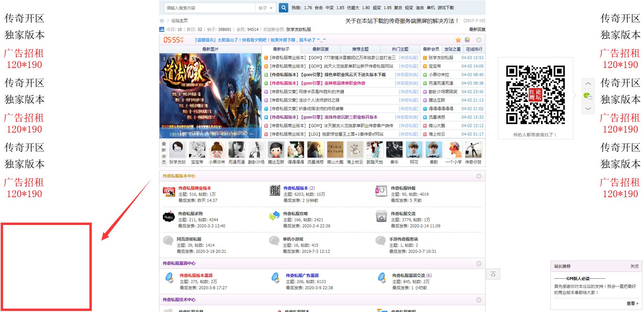Viewport: 644px width, 312px height.
Task: Click the down chevron on the WeChat side panel
Action: pyautogui.click(x=588, y=109)
